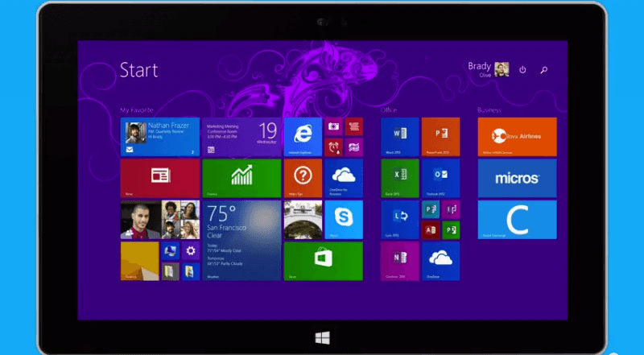Open the yellow Desktop tile
The width and height of the screenshot is (644, 355).
pos(139,262)
